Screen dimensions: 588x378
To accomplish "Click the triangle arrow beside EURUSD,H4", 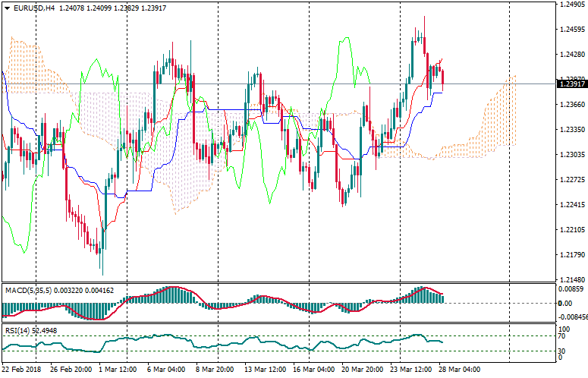I will (6, 8).
